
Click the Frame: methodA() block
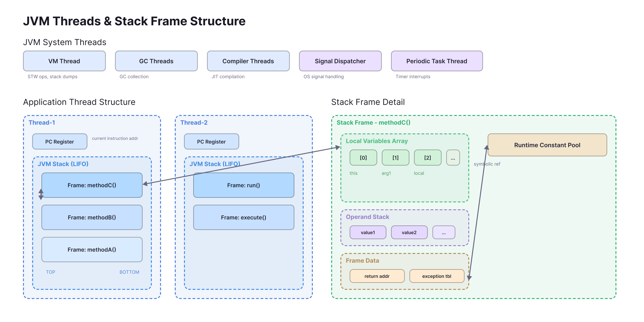pos(92,250)
